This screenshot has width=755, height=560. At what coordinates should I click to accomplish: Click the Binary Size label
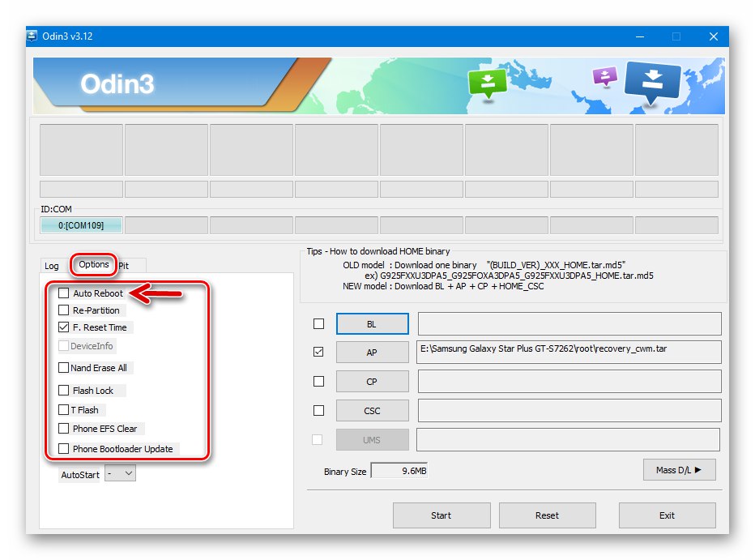click(x=345, y=472)
